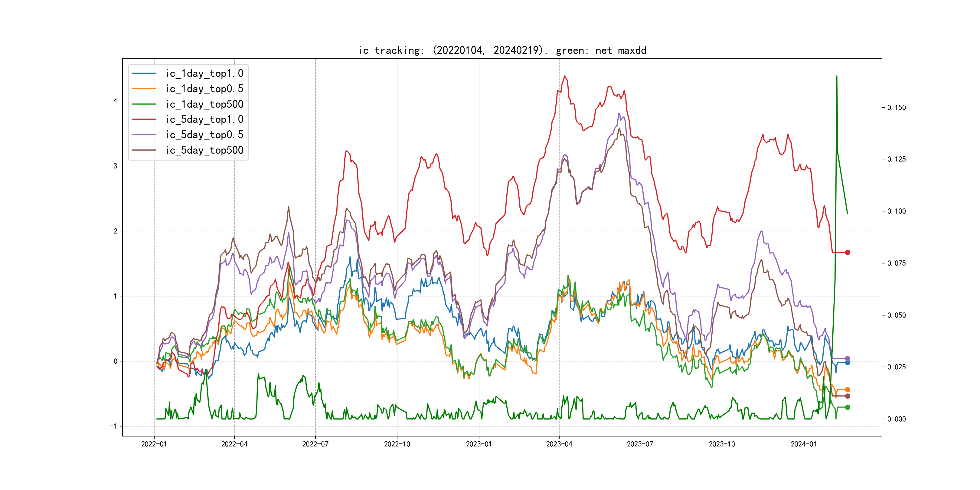The width and height of the screenshot is (980, 490).
Task: Click the ic_1day_top1.0 legend label
Action: [x=204, y=73]
